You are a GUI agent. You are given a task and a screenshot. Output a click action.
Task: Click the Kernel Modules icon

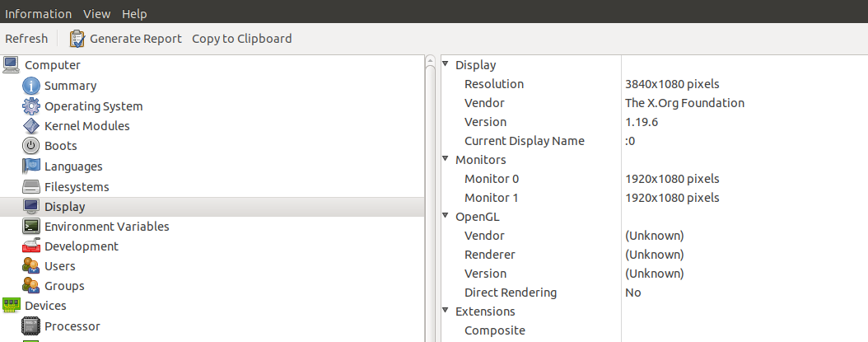[30, 126]
